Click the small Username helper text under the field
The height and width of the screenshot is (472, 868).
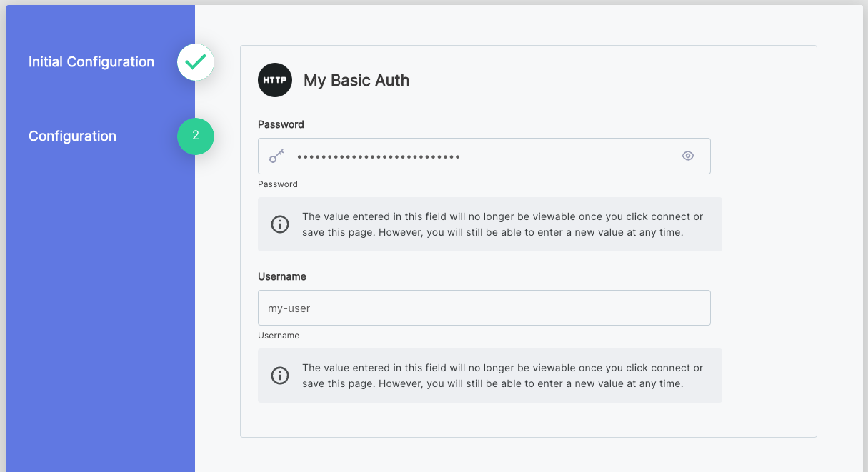pyautogui.click(x=279, y=335)
